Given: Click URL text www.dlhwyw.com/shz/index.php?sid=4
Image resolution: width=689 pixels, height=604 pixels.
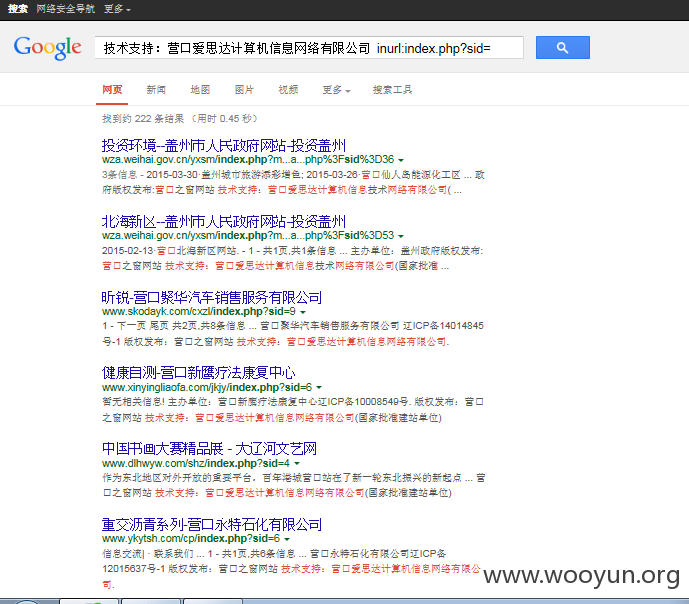Looking at the screenshot, I should [x=196, y=463].
